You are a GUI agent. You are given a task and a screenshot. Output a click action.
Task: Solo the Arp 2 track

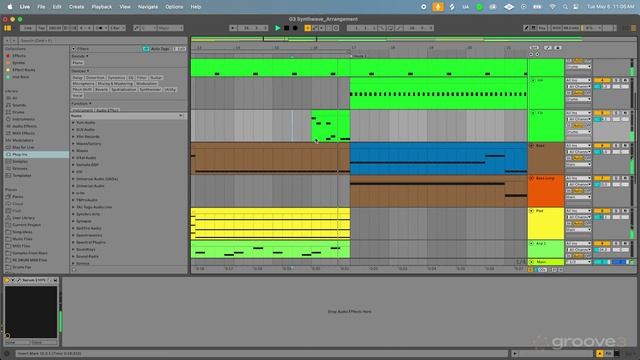click(616, 244)
